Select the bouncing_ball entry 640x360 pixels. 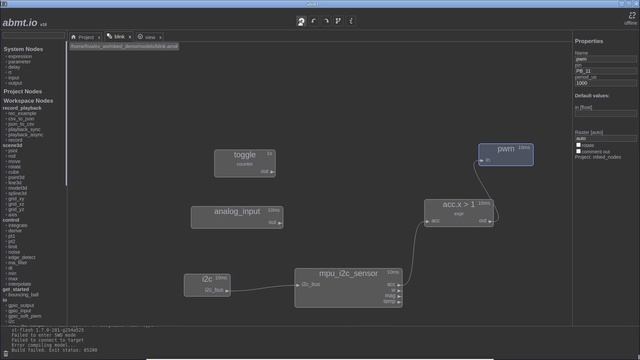(22, 295)
